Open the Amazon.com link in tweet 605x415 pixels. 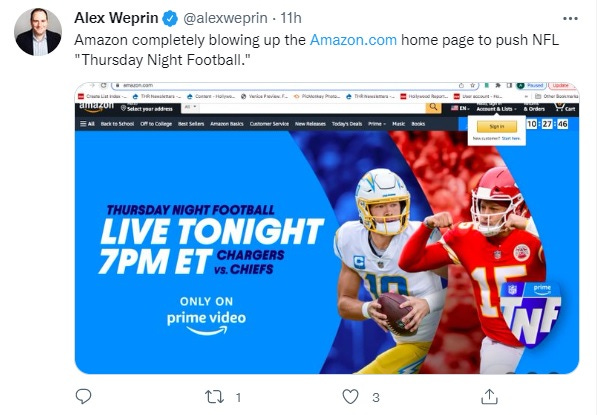click(x=353, y=40)
